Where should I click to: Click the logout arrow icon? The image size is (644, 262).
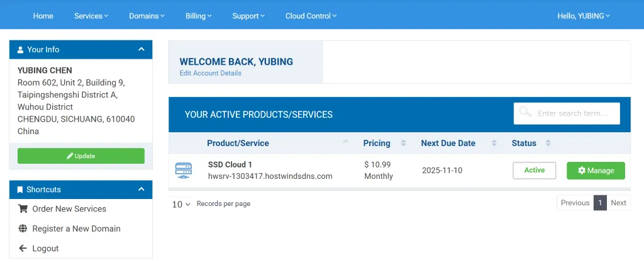[x=23, y=249]
